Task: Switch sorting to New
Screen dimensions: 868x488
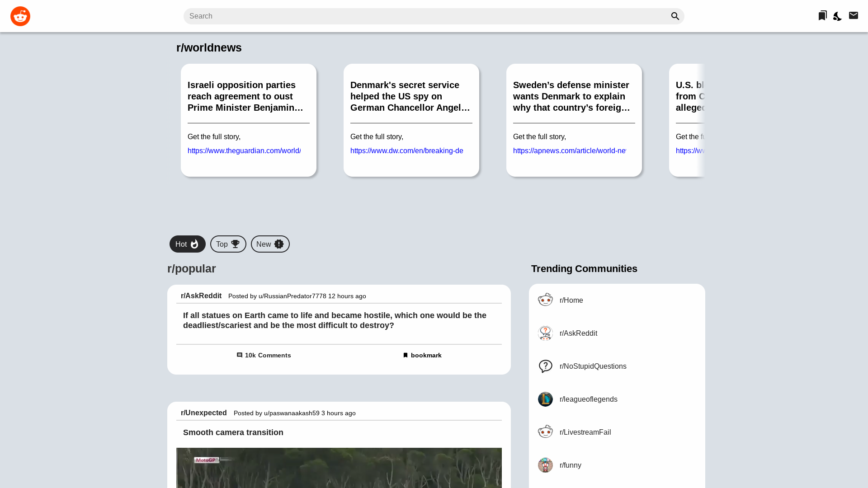Action: pos(270,244)
